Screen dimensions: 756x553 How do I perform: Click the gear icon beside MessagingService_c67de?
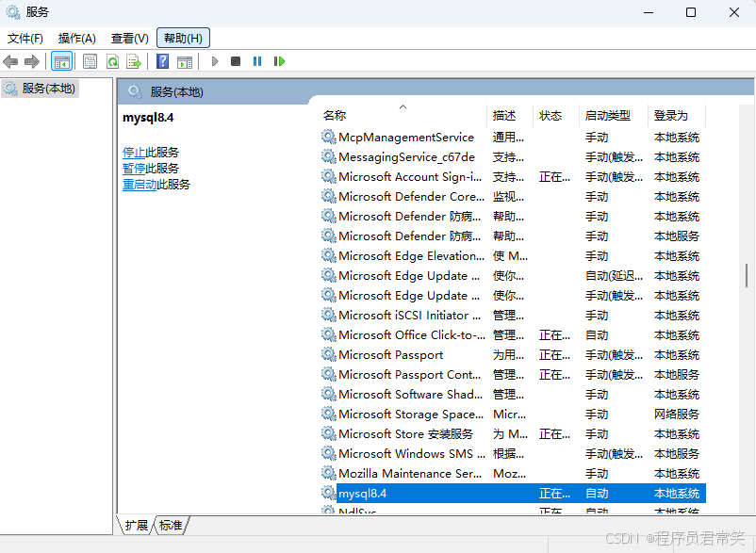pyautogui.click(x=329, y=157)
